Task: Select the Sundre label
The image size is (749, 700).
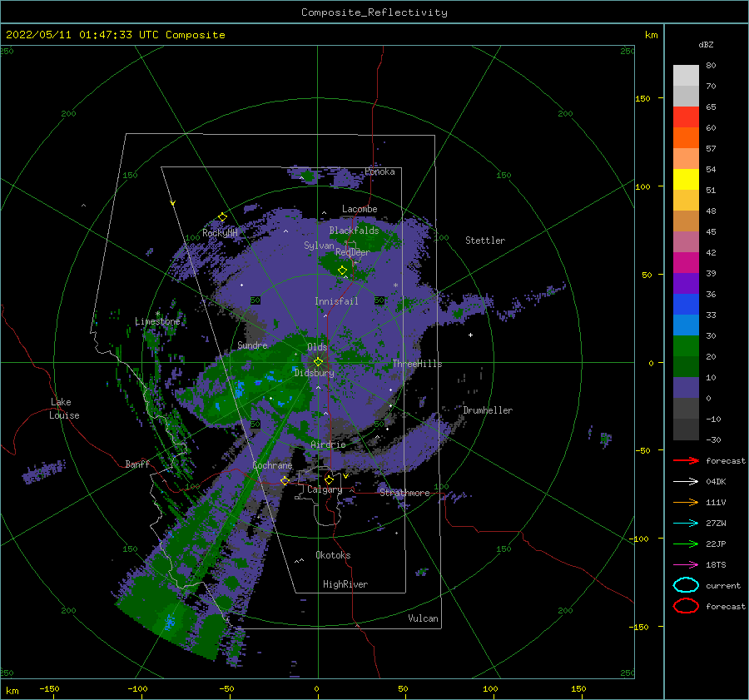Action: tap(252, 345)
